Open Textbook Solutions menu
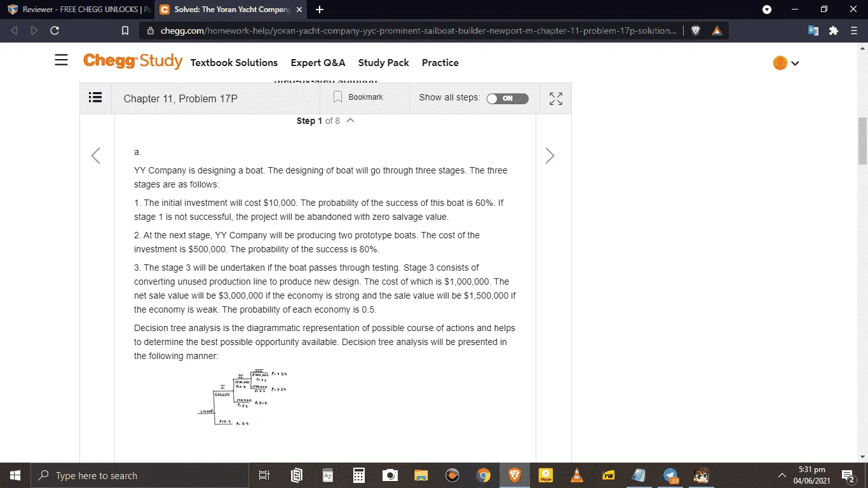Image resolution: width=868 pixels, height=488 pixels. pos(234,62)
